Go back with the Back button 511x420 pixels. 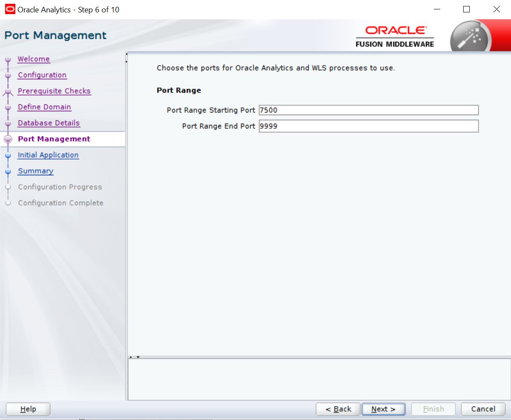[x=338, y=409]
